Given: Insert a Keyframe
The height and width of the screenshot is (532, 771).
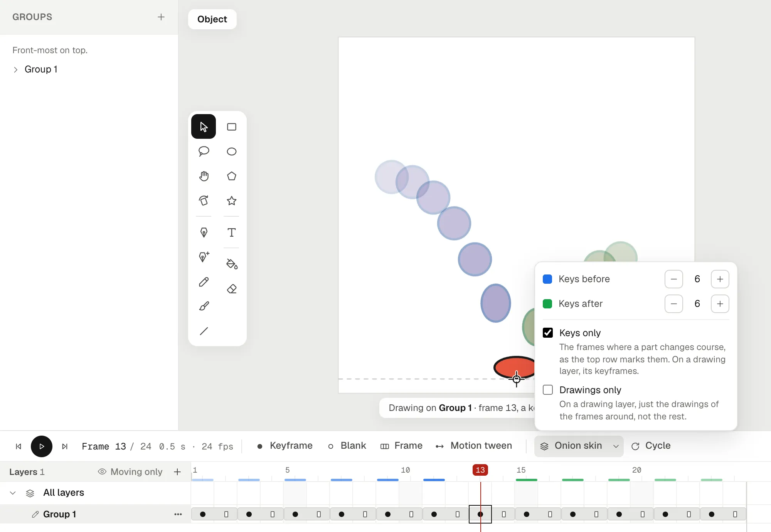Looking at the screenshot, I should 285,446.
